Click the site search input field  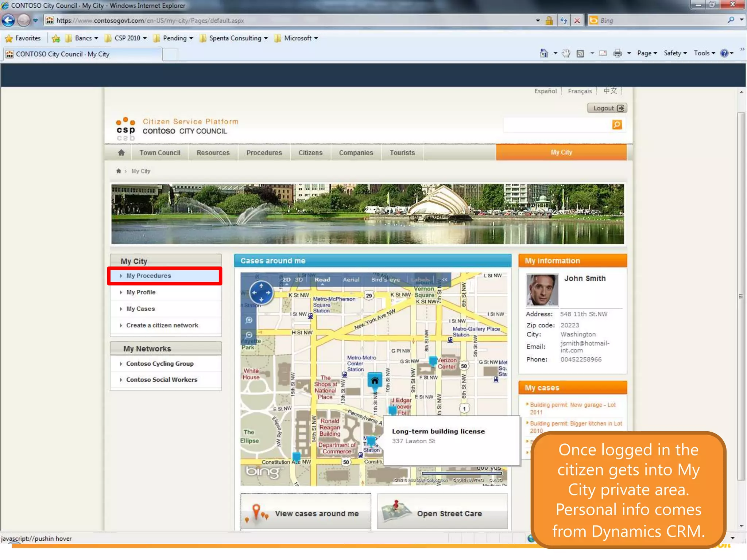[557, 125]
